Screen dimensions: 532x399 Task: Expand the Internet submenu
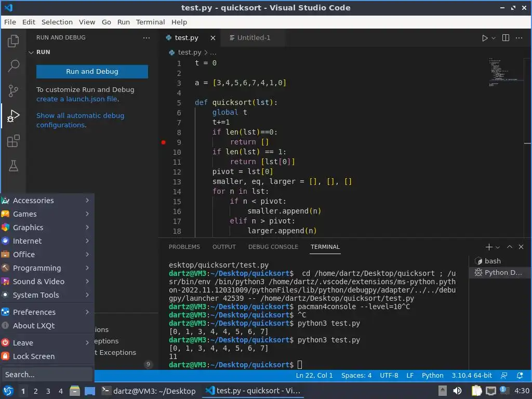point(47,241)
